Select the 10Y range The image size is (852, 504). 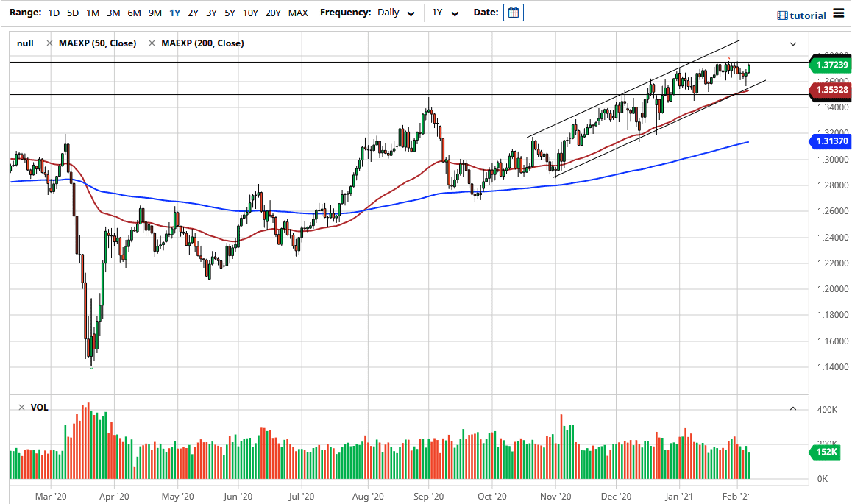[250, 13]
